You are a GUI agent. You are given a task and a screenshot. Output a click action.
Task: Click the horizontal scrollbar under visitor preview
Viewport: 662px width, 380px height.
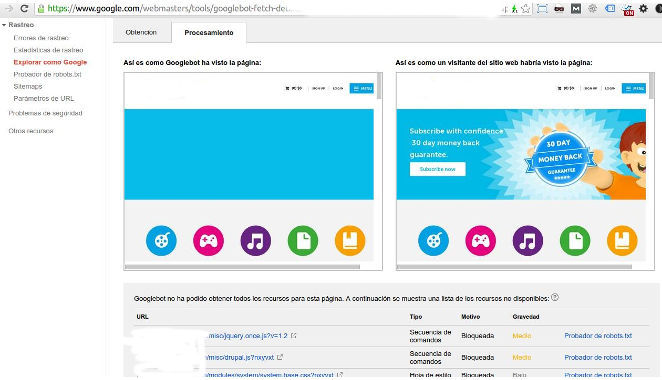click(514, 267)
